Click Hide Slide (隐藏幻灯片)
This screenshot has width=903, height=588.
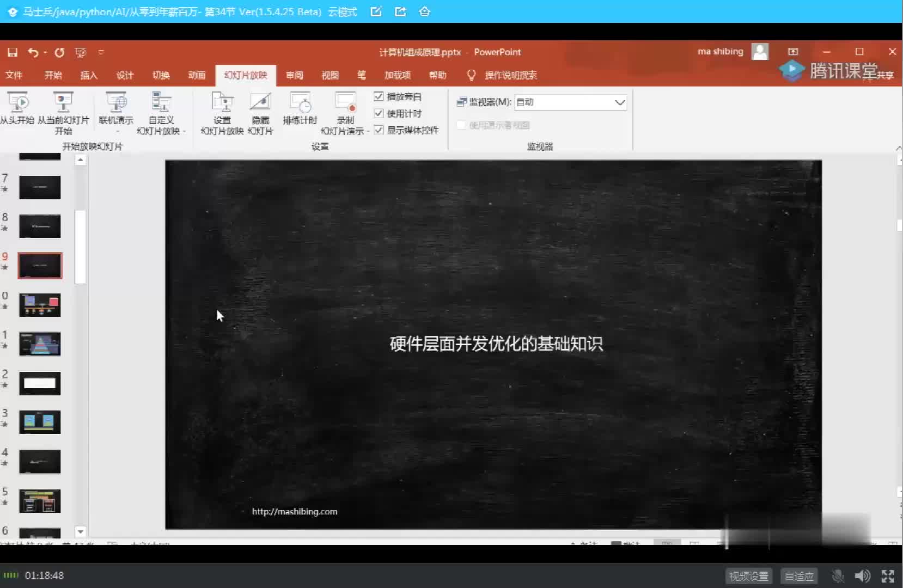(x=260, y=113)
